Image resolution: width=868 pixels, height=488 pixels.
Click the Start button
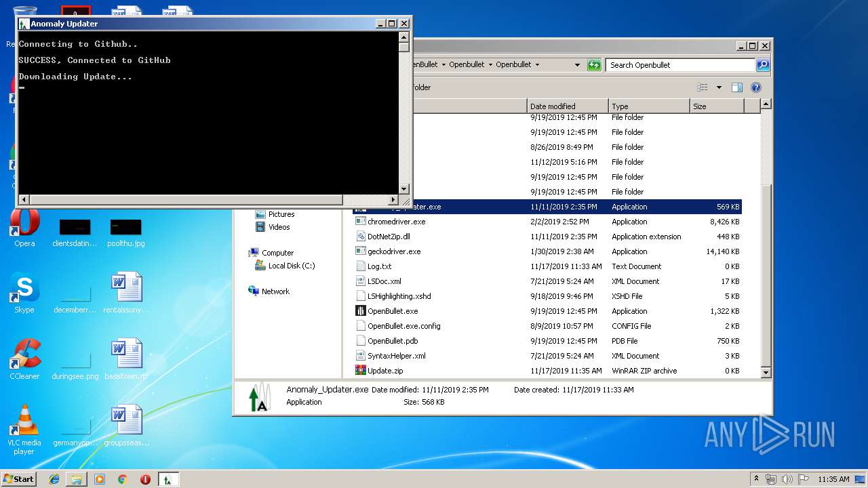coord(18,479)
